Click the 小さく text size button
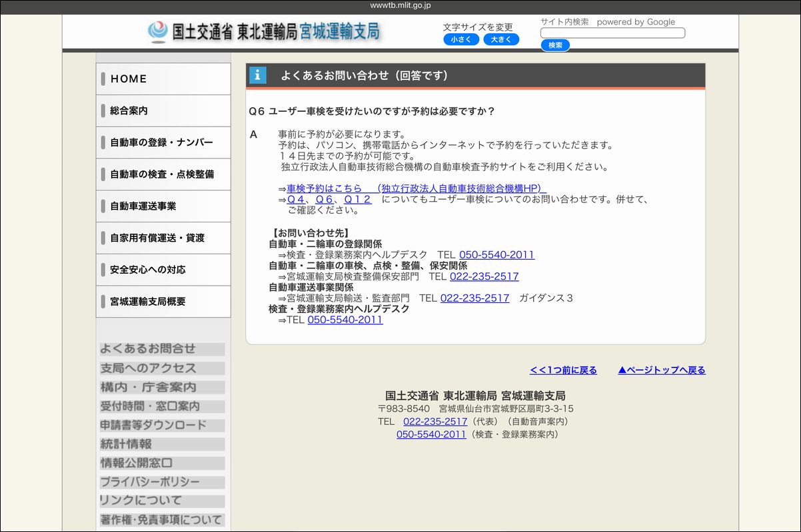Image resolution: width=801 pixels, height=532 pixels. tap(460, 40)
